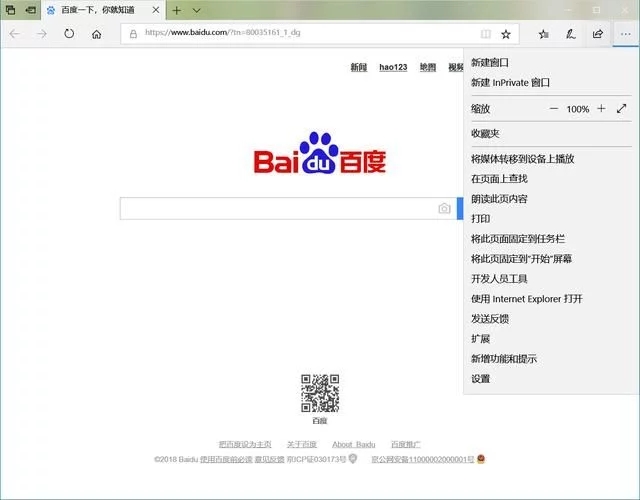Click 意见反馈 footer link
This screenshot has width=640, height=500.
pos(269,460)
